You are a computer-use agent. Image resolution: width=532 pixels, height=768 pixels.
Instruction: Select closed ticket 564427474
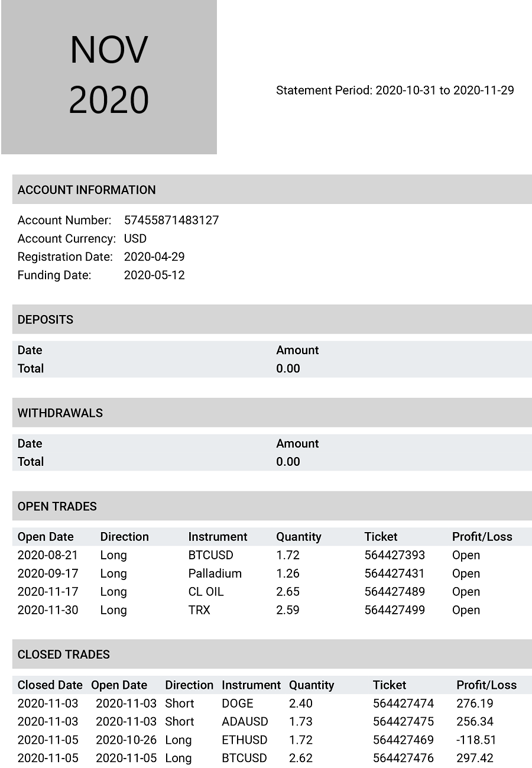pos(403,704)
